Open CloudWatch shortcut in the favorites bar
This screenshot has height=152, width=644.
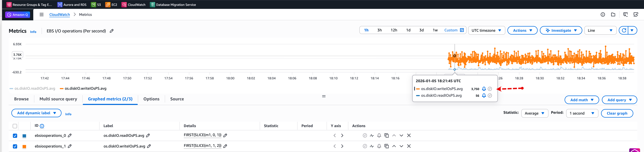pyautogui.click(x=134, y=5)
